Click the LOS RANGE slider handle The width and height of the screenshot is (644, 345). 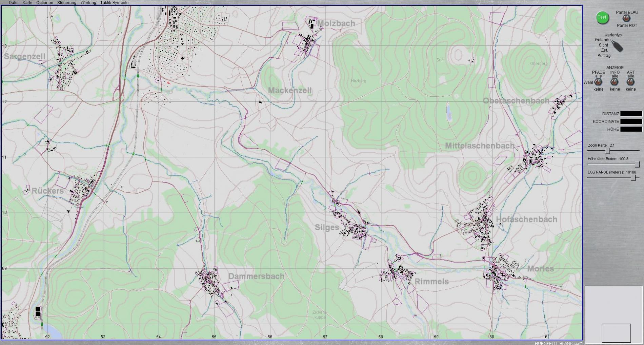click(x=633, y=178)
